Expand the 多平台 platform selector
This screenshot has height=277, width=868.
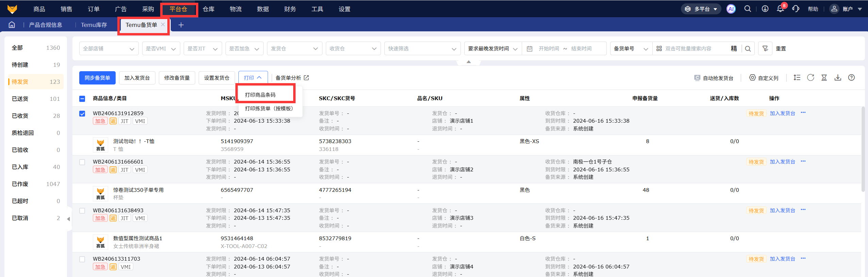702,9
